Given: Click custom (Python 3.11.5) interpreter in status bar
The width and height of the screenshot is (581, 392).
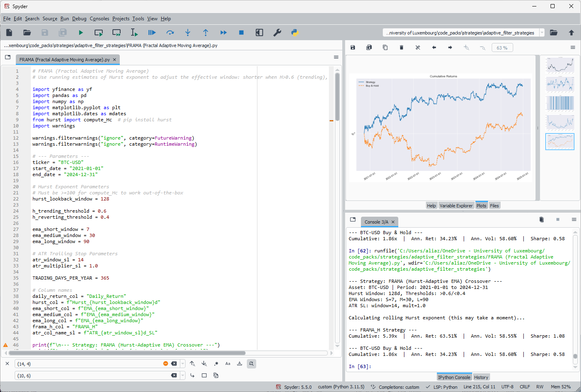Looking at the screenshot, I should click(x=341, y=387).
